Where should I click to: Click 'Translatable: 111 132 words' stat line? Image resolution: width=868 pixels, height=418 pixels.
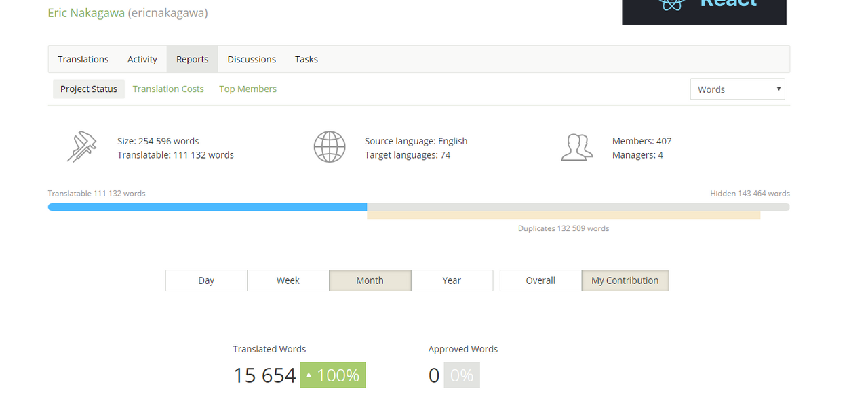click(176, 154)
